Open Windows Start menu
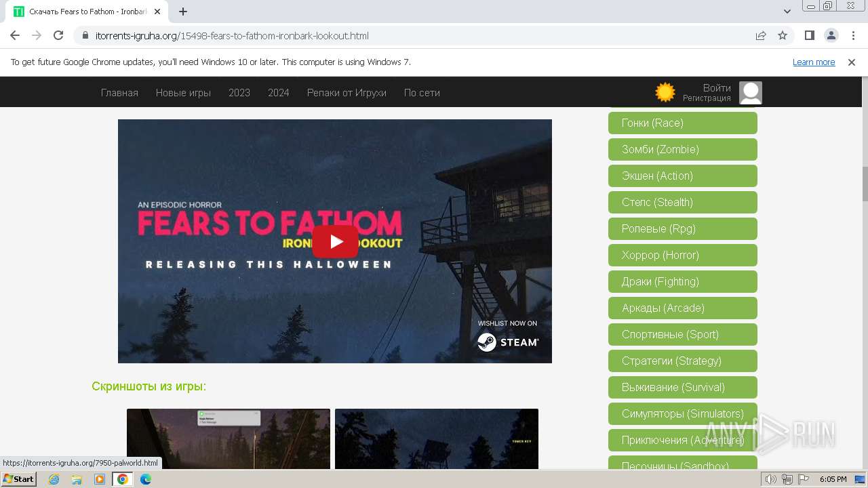868x488 pixels. (x=18, y=479)
